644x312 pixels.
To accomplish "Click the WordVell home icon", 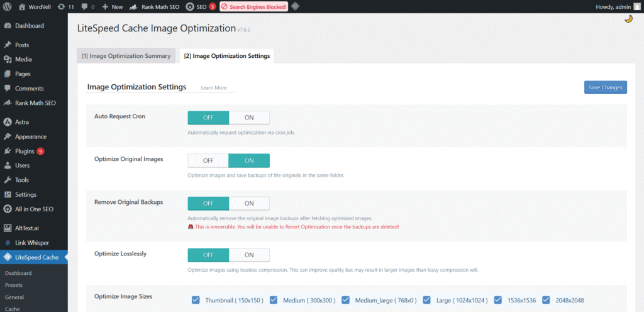I will [x=22, y=6].
